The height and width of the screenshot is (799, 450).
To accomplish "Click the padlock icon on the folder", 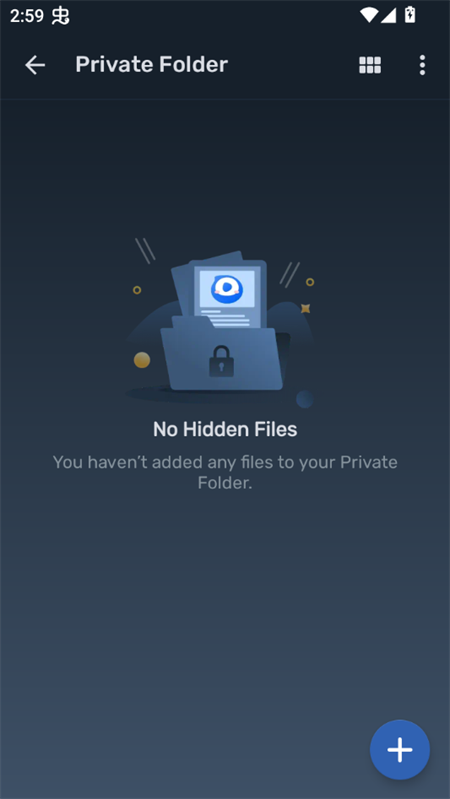I will pyautogui.click(x=221, y=361).
